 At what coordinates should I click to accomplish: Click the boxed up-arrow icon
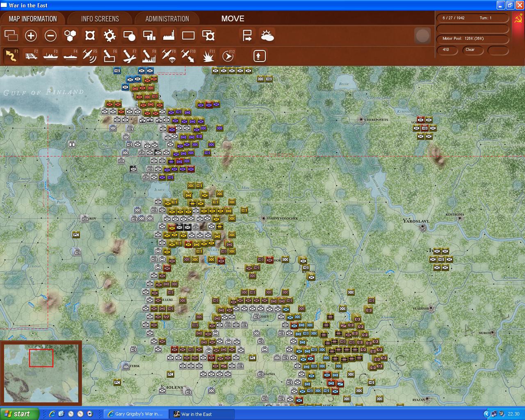click(x=259, y=56)
